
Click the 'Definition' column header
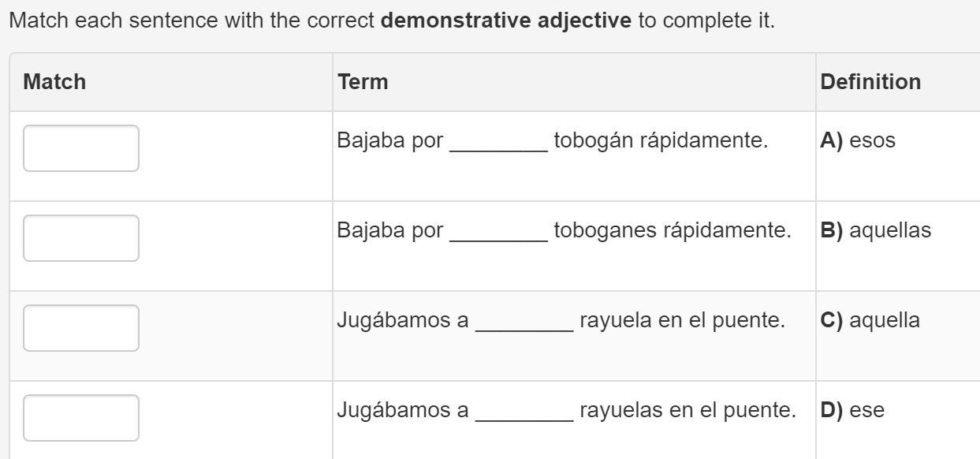click(870, 81)
